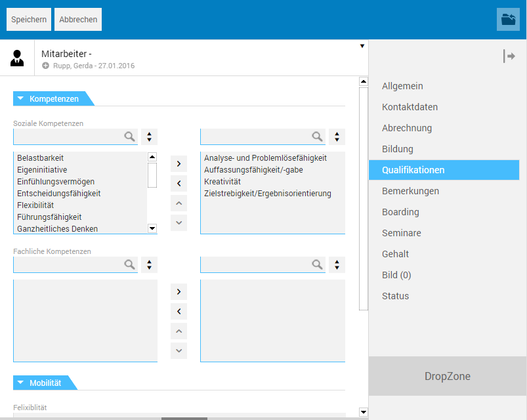Click the plus icon beside Rupp, Gerda
The width and height of the screenshot is (527, 420).
45,66
